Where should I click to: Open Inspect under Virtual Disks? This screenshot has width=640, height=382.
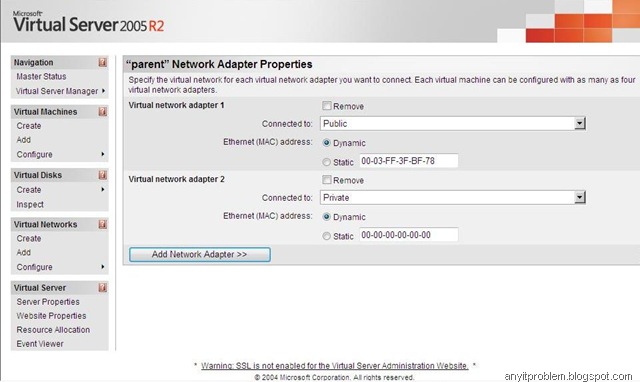click(x=30, y=204)
